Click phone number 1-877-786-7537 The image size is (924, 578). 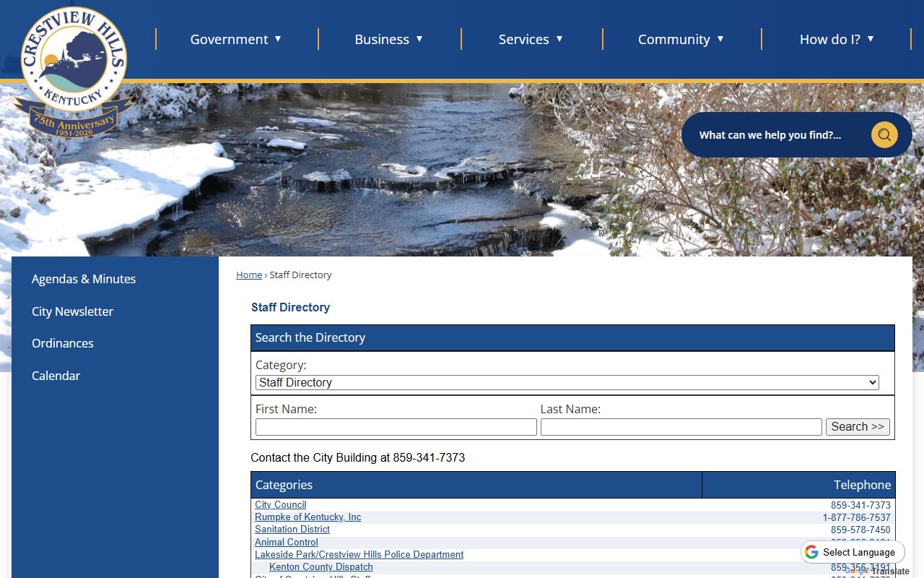click(857, 517)
